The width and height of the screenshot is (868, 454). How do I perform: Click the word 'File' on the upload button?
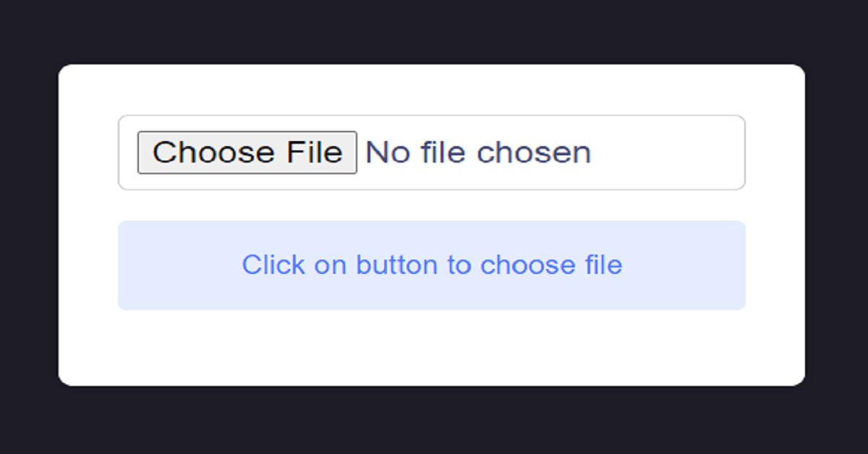[314, 153]
